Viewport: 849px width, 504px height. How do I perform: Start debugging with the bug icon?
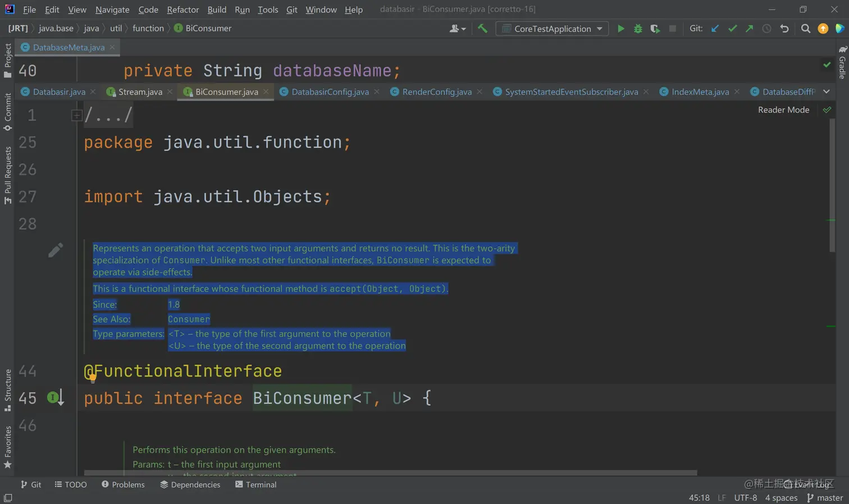(x=638, y=29)
